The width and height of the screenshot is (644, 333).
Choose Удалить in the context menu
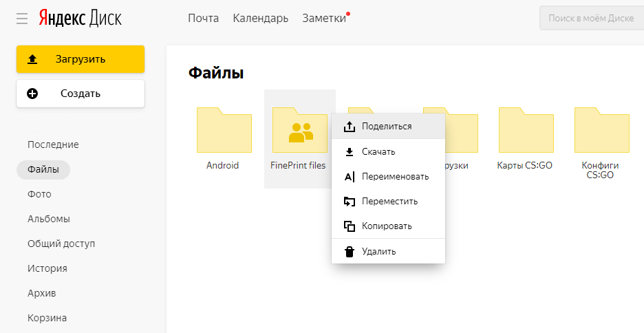pyautogui.click(x=388, y=251)
